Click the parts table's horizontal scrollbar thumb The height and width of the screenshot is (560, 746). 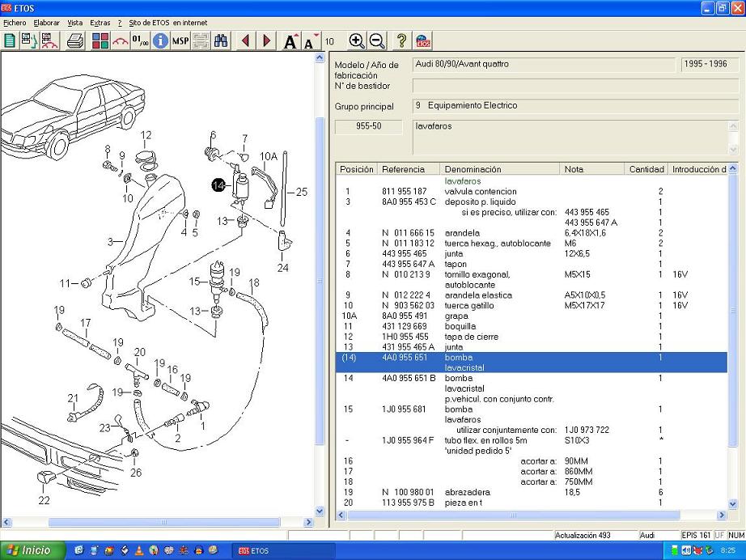[x=513, y=515]
